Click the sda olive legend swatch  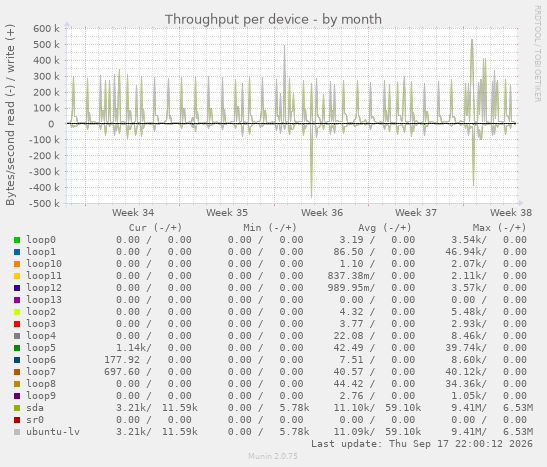17,408
